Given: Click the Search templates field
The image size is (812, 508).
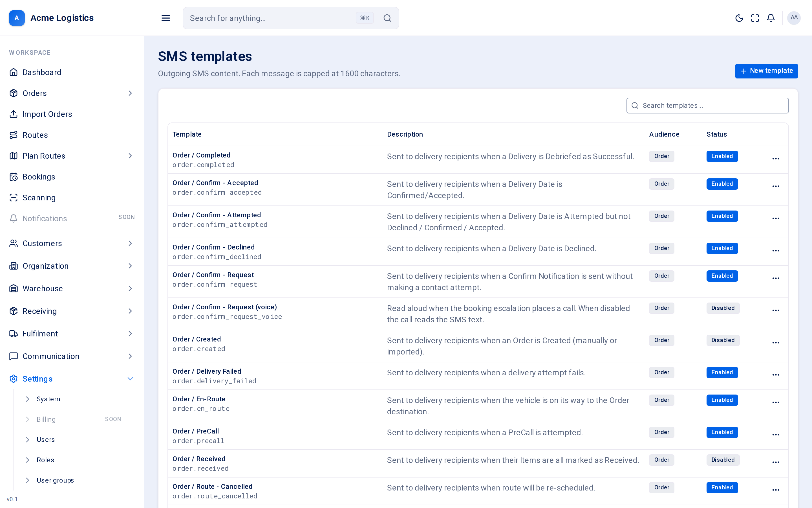Looking at the screenshot, I should [x=707, y=106].
